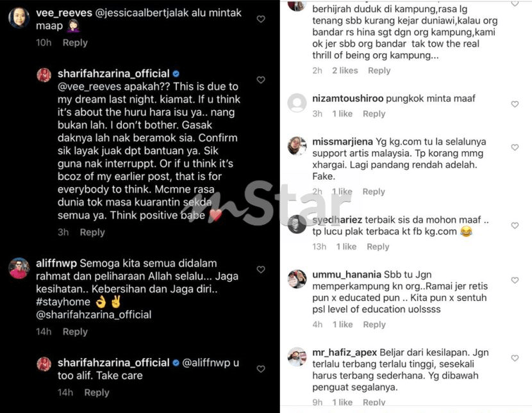
Task: Open the mr_hafiz_apex username
Action: [x=344, y=353]
